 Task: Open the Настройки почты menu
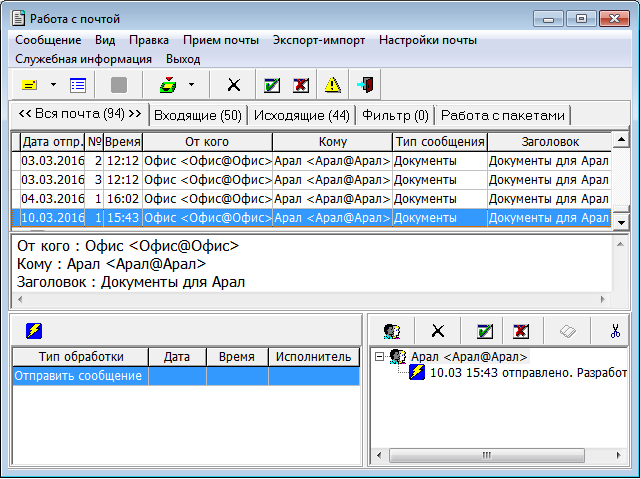[x=427, y=40]
